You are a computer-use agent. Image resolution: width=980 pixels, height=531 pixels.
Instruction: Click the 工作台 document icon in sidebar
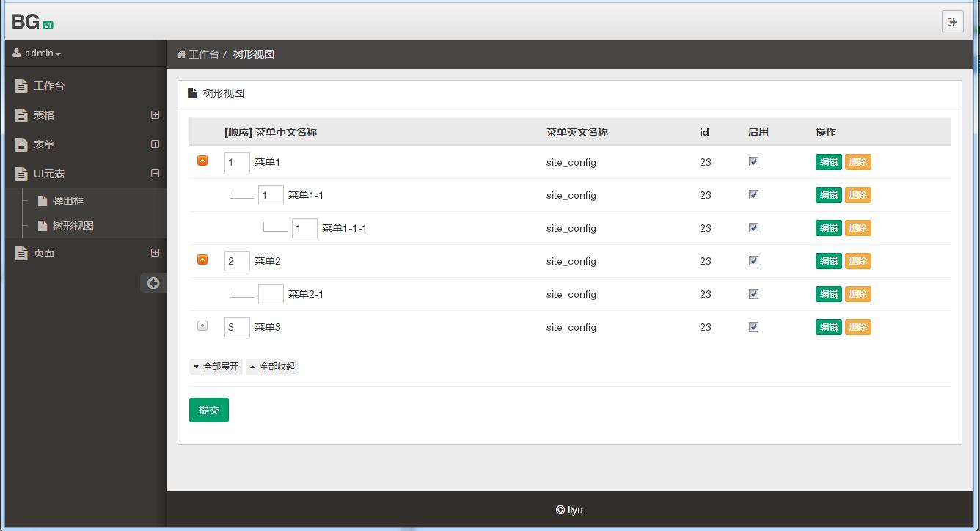pyautogui.click(x=21, y=86)
